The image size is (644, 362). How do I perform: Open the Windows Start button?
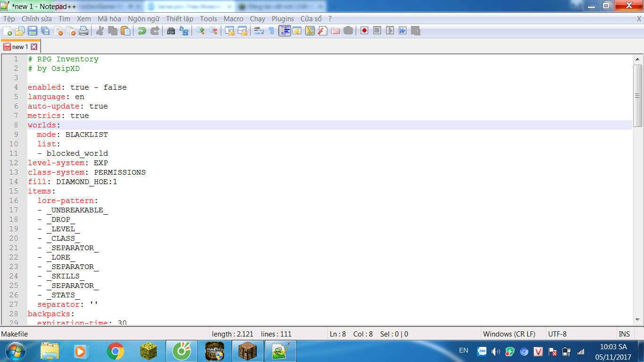15,351
